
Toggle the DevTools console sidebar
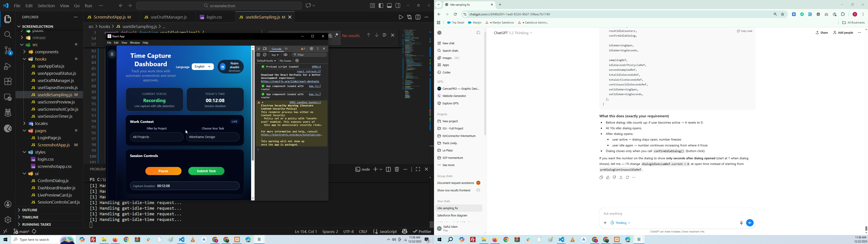[x=258, y=55]
